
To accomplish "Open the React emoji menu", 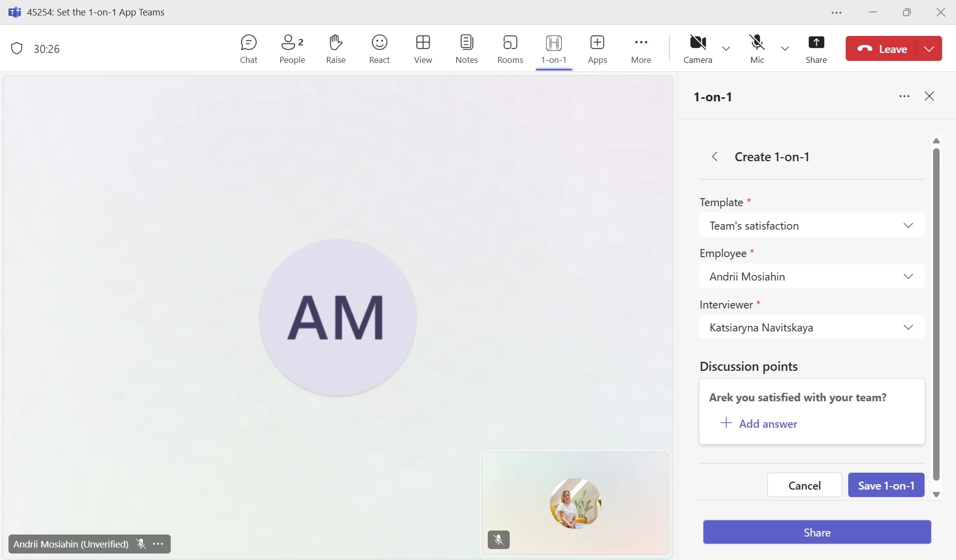I will pyautogui.click(x=379, y=49).
